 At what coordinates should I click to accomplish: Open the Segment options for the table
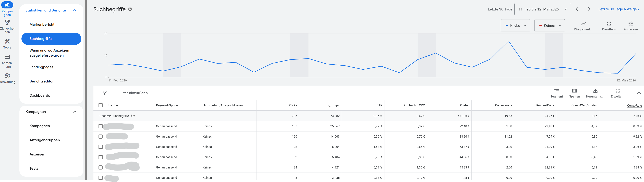click(x=557, y=92)
